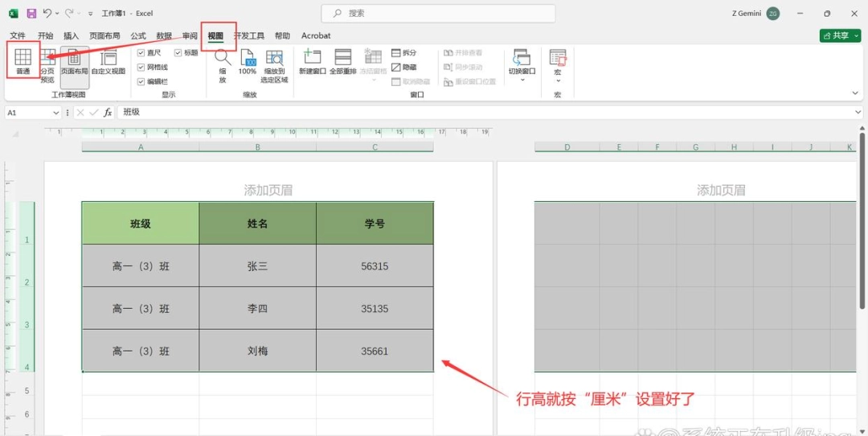Screen dimensions: 868x436
Task: Click the Undo button
Action: [47, 13]
